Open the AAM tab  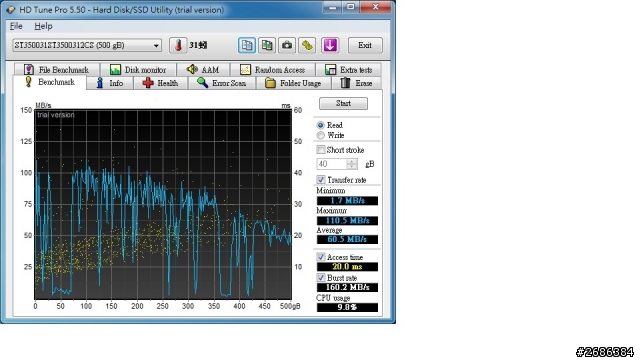(203, 70)
